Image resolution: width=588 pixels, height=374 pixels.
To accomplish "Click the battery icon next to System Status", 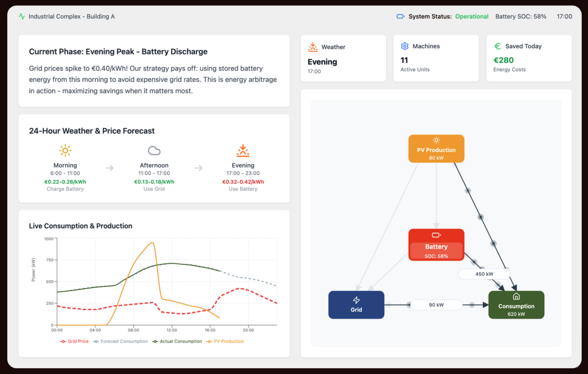I will (x=401, y=16).
